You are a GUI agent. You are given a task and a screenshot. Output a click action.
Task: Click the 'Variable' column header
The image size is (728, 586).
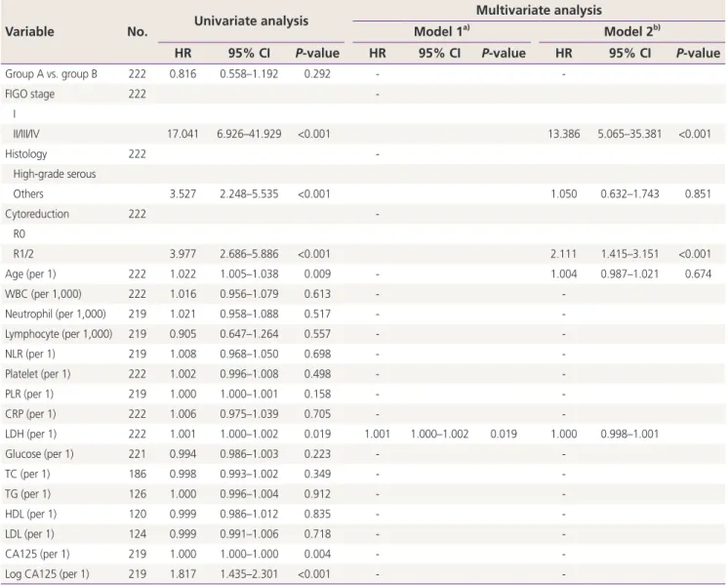pyautogui.click(x=29, y=31)
